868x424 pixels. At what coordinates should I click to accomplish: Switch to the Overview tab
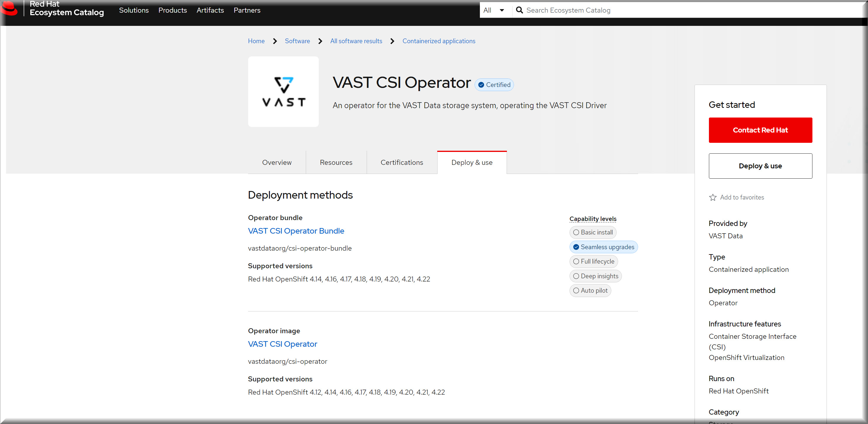click(277, 163)
